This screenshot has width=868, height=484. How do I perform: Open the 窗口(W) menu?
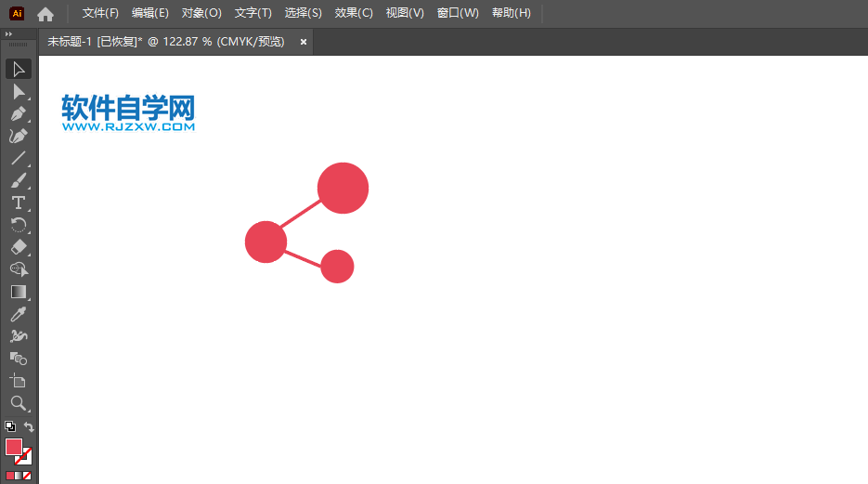458,13
